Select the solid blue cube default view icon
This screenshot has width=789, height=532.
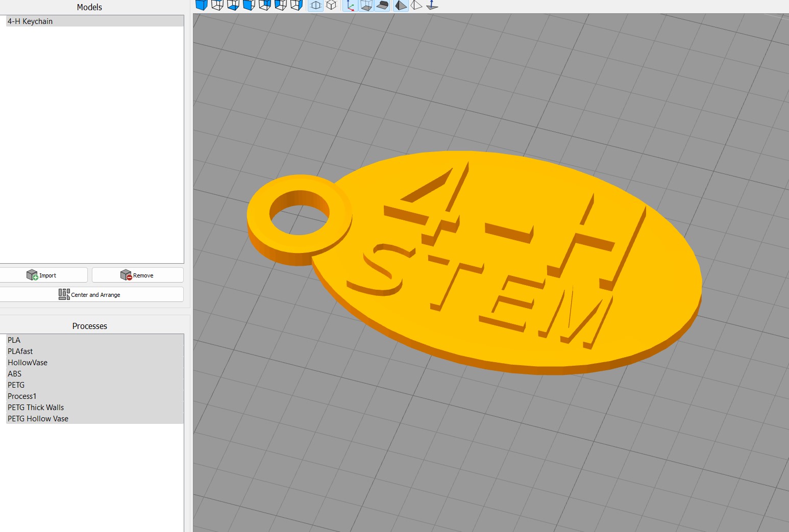pyautogui.click(x=202, y=5)
